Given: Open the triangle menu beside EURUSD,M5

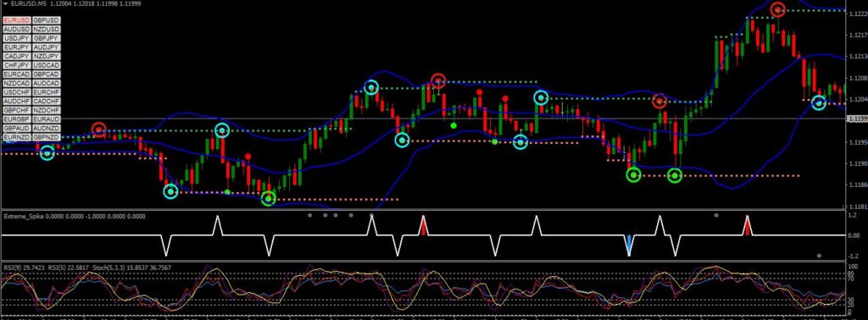Looking at the screenshot, I should point(5,3).
